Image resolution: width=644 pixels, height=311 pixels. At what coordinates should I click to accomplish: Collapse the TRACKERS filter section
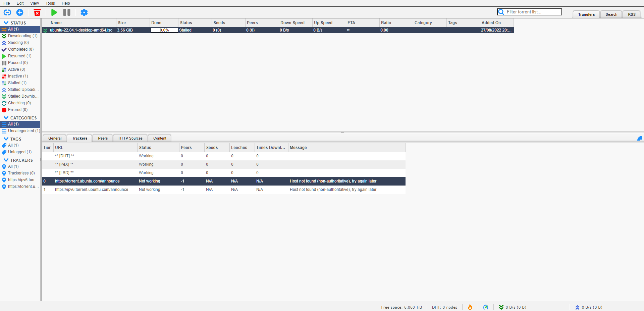point(6,160)
